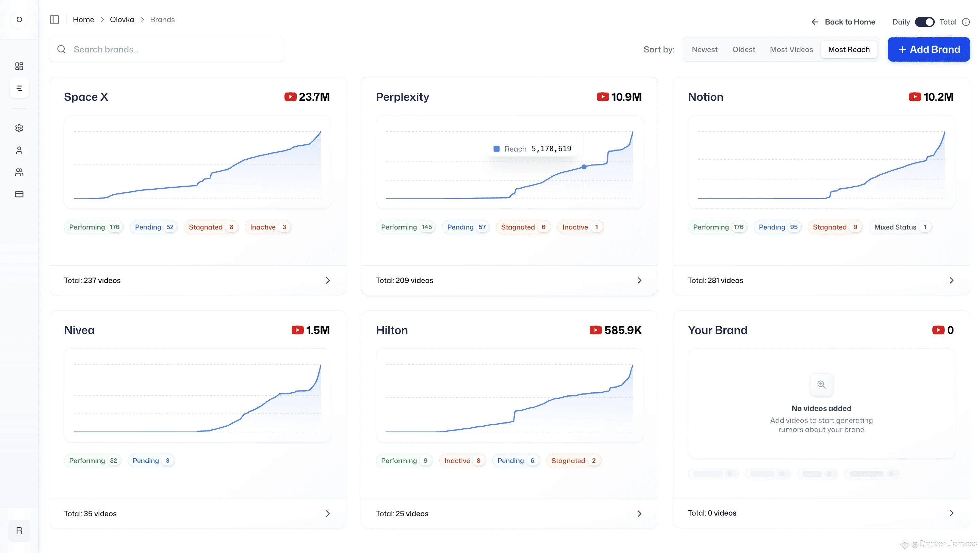Viewport: 980px width, 553px height.
Task: Go to Olovka in breadcrumb
Action: [x=122, y=19]
